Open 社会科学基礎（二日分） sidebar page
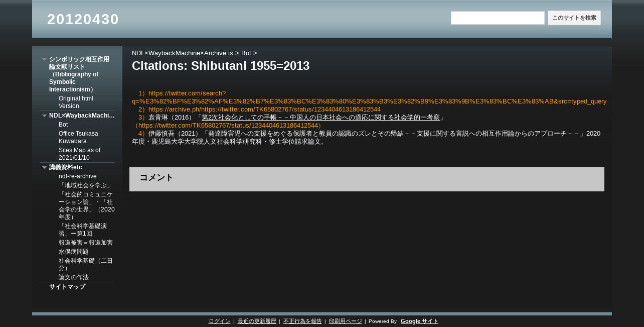 pyautogui.click(x=86, y=264)
